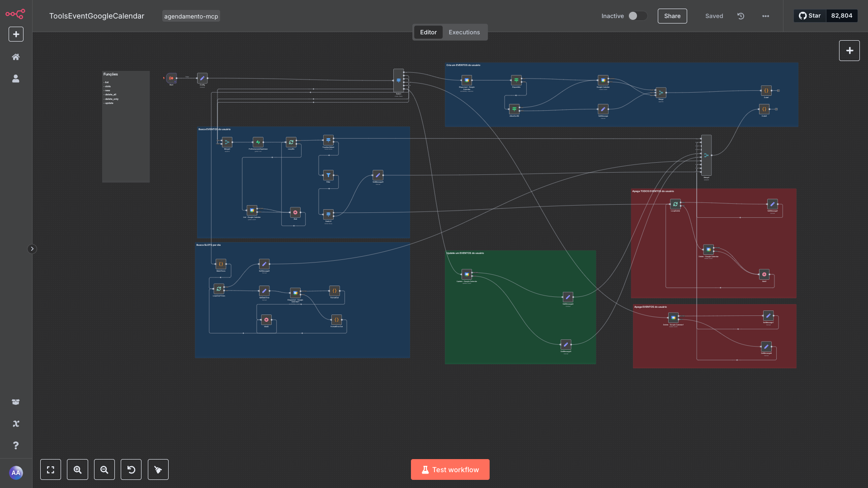Go to the Home overview icon
Viewport: 868px width, 488px height.
(16, 57)
